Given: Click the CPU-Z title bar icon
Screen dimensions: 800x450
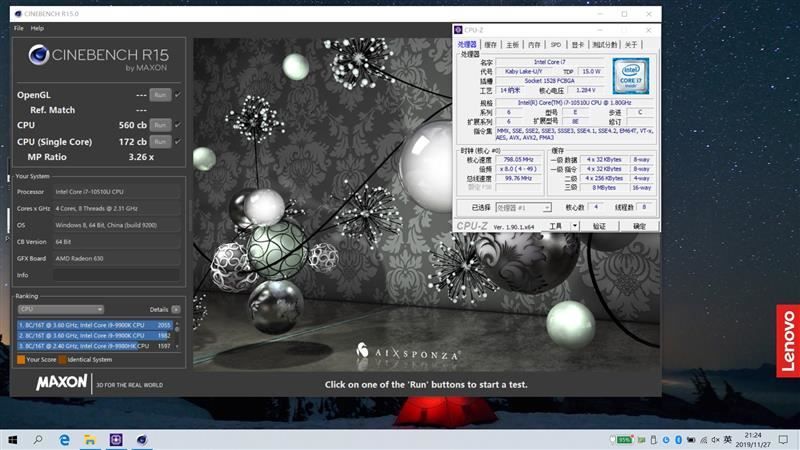Looking at the screenshot, I should pos(458,30).
